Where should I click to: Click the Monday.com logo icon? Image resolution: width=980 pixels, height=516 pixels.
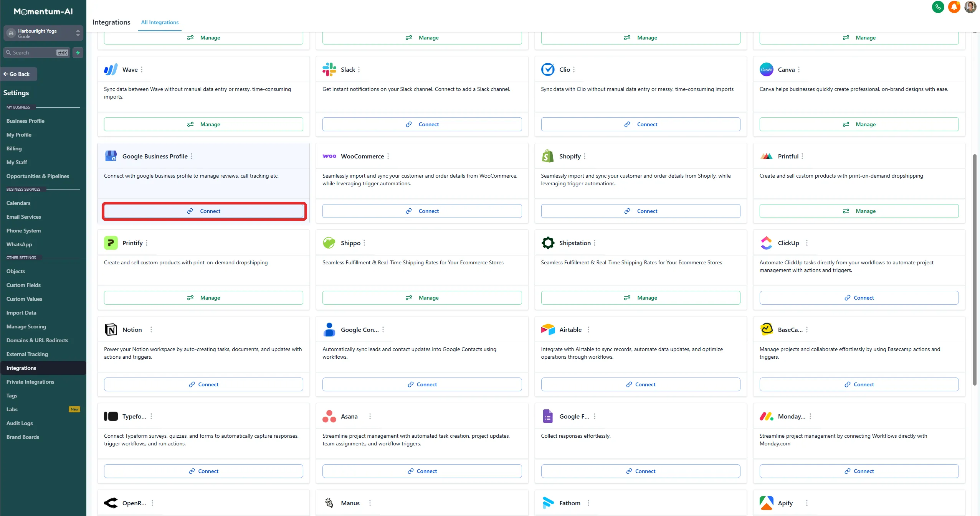tap(766, 416)
